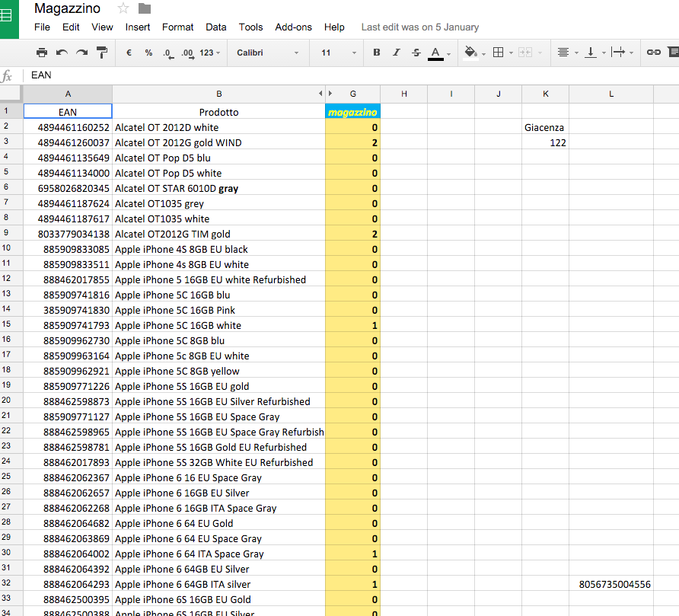Format as currency with euro icon
The image size is (679, 616).
pos(129,53)
